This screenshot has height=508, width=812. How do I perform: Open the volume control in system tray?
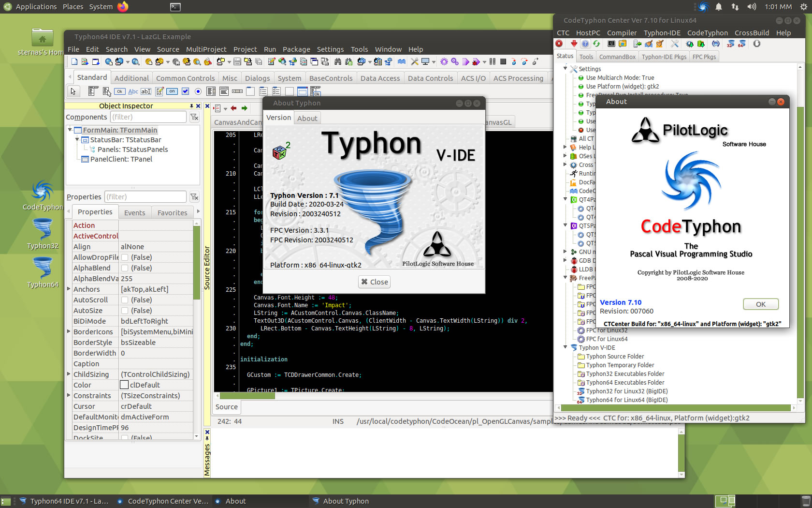pyautogui.click(x=752, y=7)
